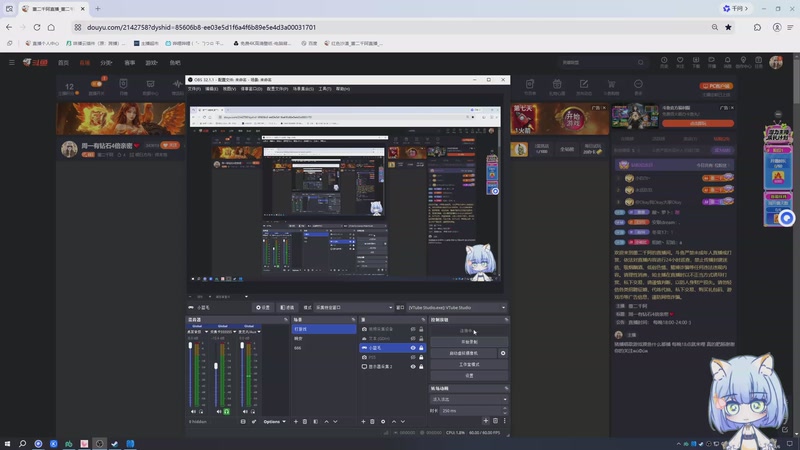The height and width of the screenshot is (450, 800).
Task: Reload the Douyu page in browser
Action: tap(37, 27)
